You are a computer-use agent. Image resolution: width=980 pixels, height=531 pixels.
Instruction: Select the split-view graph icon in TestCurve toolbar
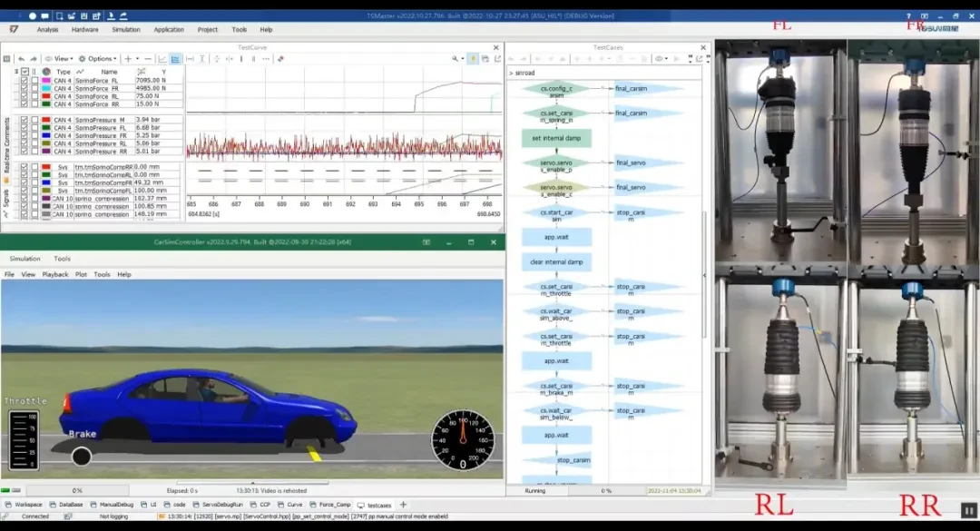click(176, 59)
